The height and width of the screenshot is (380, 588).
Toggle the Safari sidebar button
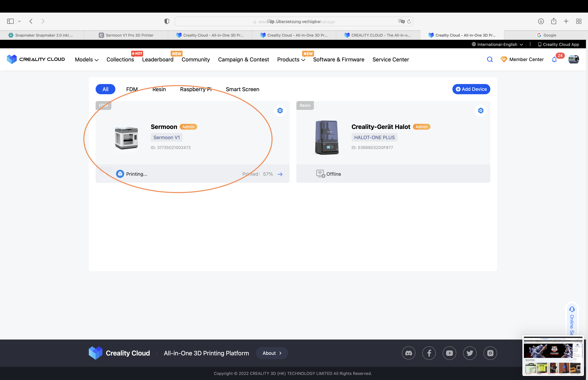[10, 21]
